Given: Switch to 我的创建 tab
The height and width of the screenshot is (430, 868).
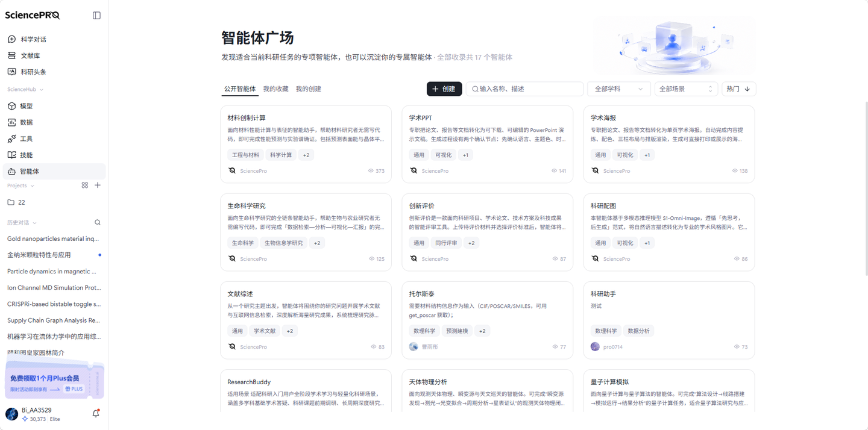Looking at the screenshot, I should pos(308,89).
